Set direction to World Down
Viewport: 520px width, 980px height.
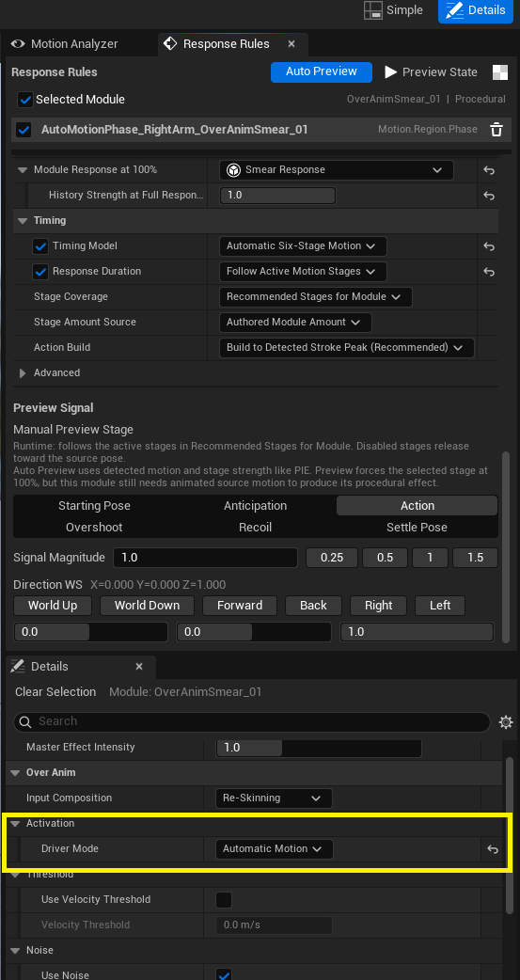coord(147,605)
